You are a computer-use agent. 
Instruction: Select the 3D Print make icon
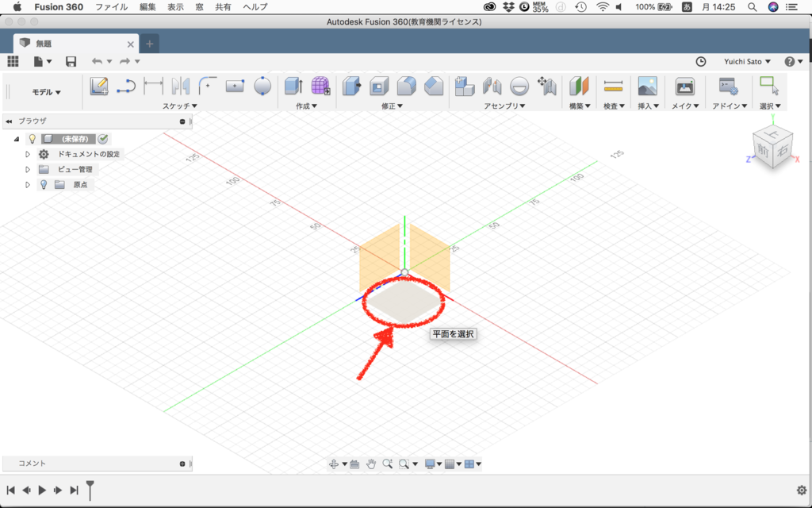click(685, 86)
